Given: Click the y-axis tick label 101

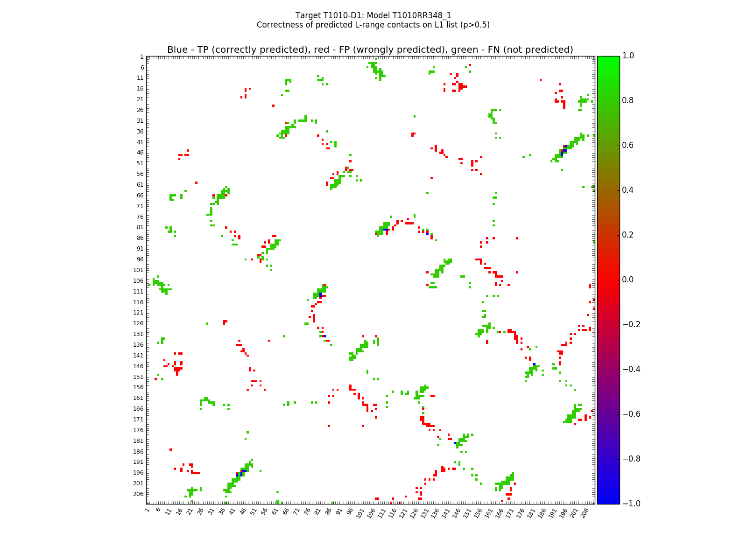Looking at the screenshot, I should pos(138,270).
